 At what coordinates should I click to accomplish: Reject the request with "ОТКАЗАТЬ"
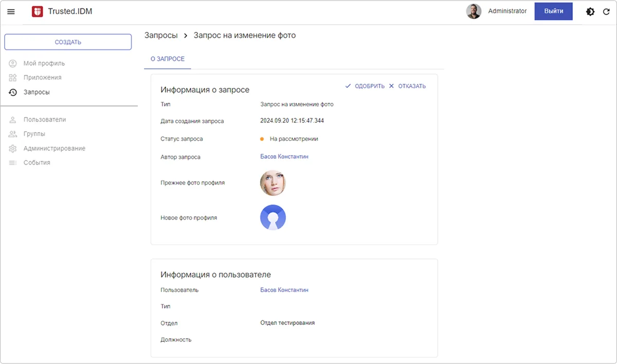407,86
